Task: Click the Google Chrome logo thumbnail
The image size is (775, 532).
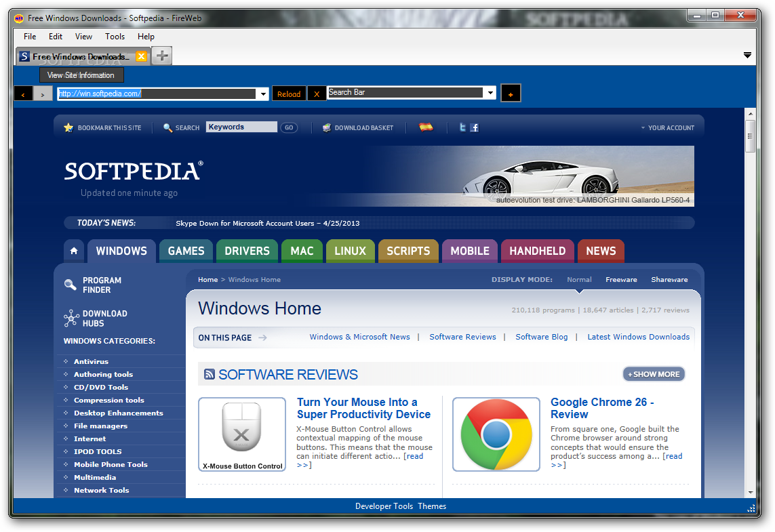Action: pos(496,434)
